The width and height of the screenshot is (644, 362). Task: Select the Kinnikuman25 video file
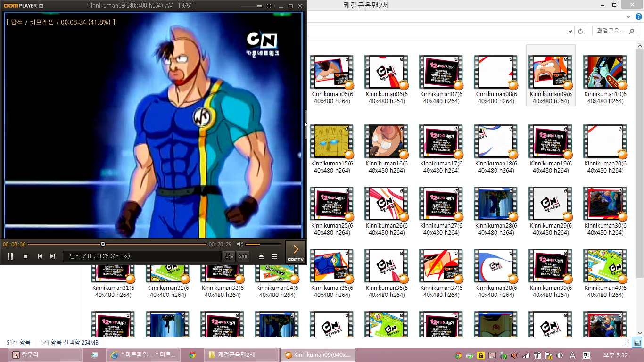[331, 211]
